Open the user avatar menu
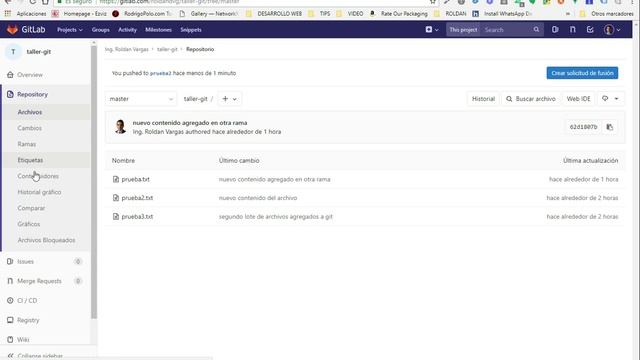640x360 pixels. (612, 29)
